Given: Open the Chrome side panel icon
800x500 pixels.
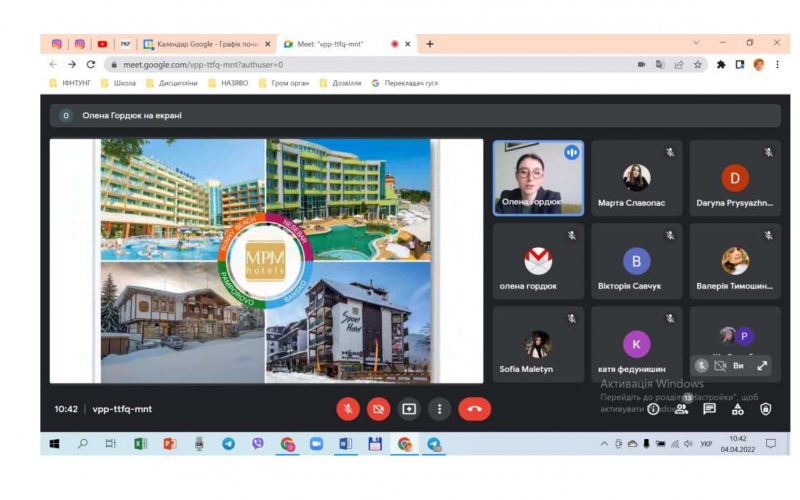Looking at the screenshot, I should (740, 65).
